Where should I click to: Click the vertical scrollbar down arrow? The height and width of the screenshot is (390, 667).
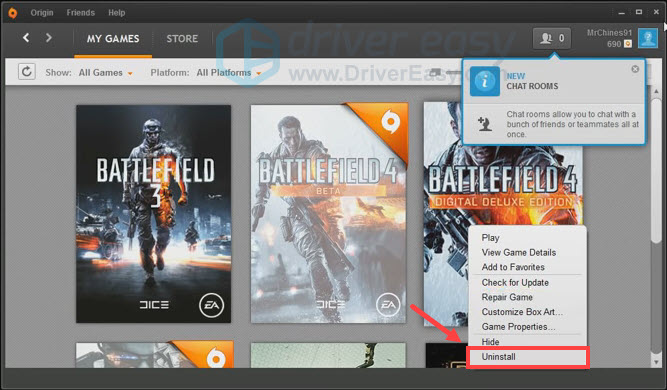(656, 362)
